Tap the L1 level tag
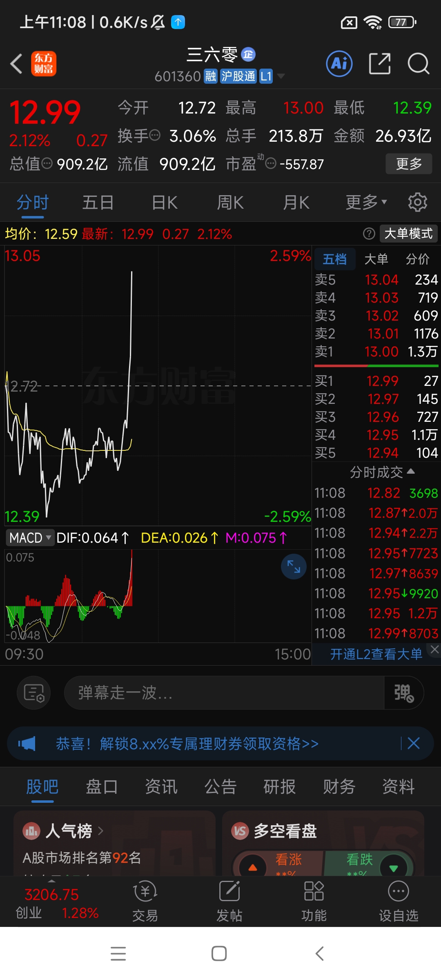Viewport: 441px width, 980px height. pos(266,76)
